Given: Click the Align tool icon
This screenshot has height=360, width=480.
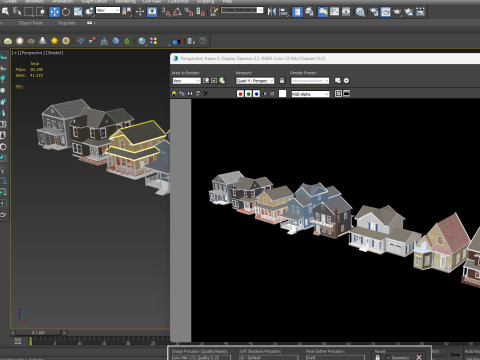Looking at the screenshot, I should pyautogui.click(x=284, y=12).
